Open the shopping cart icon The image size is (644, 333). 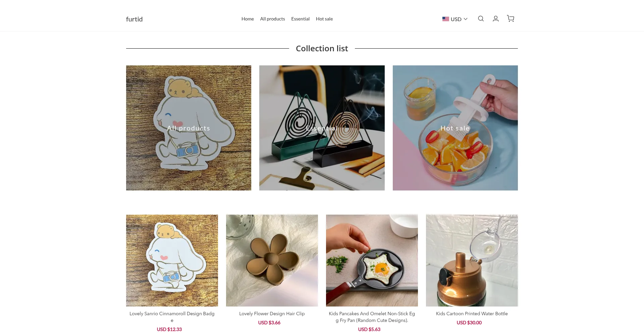pyautogui.click(x=511, y=19)
